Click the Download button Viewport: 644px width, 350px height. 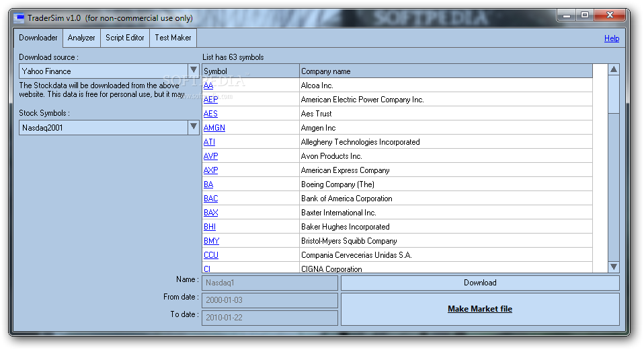coord(480,283)
